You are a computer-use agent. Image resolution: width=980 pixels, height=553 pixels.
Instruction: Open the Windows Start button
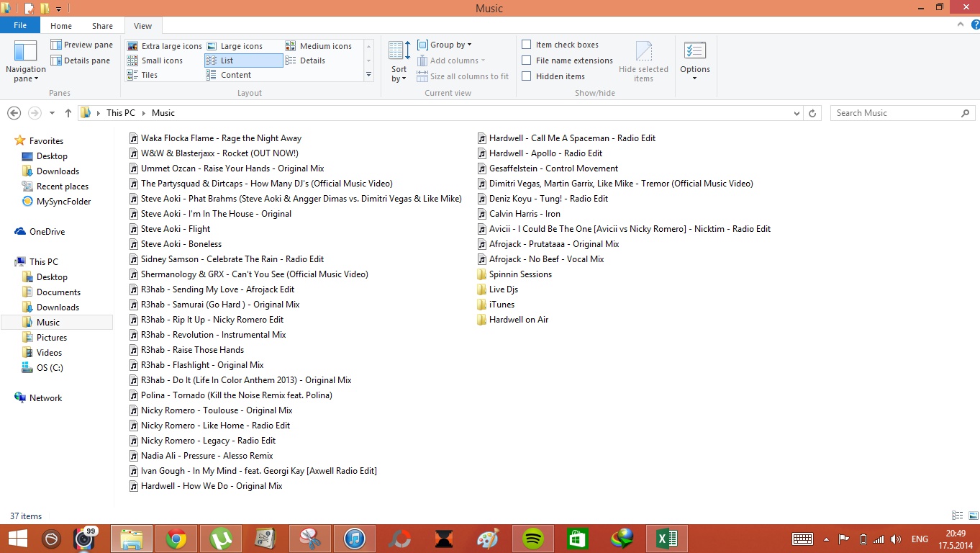(x=17, y=539)
